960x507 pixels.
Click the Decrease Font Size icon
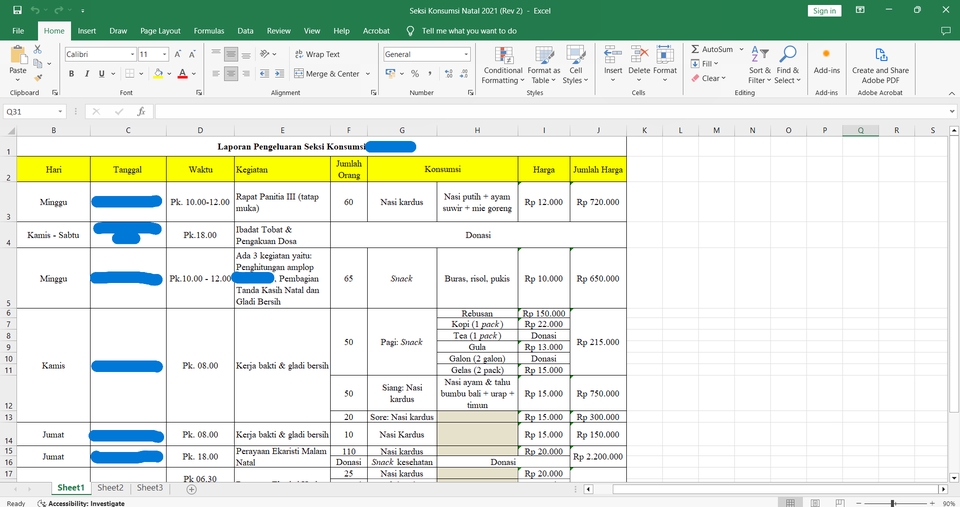point(192,54)
